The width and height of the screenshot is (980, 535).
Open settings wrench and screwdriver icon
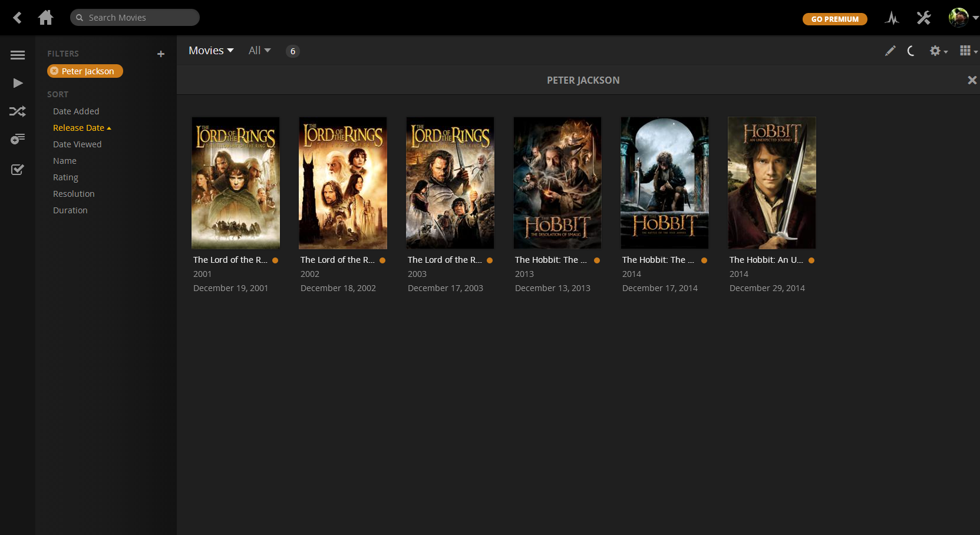pos(923,18)
